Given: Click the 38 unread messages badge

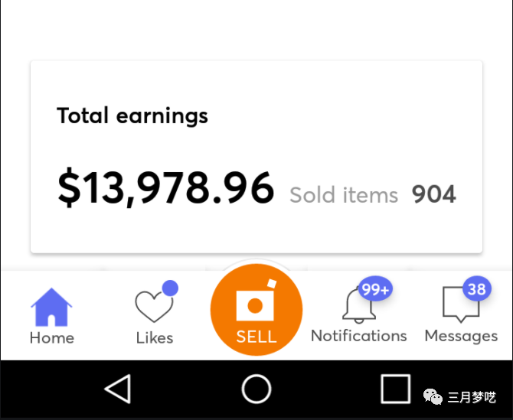Looking at the screenshot, I should (x=476, y=289).
